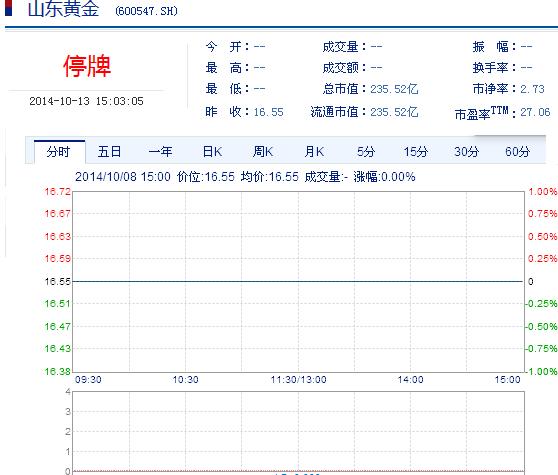
Task: Click the flat price line in the intraday chart
Action: tap(298, 281)
